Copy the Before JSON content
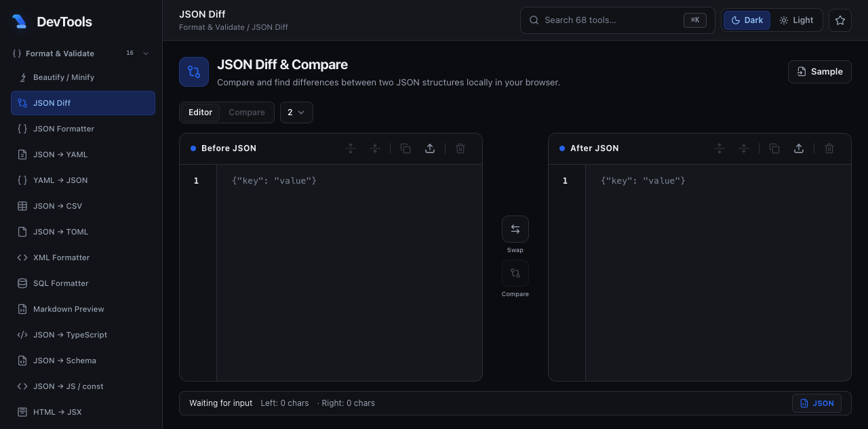868x429 pixels. tap(406, 148)
